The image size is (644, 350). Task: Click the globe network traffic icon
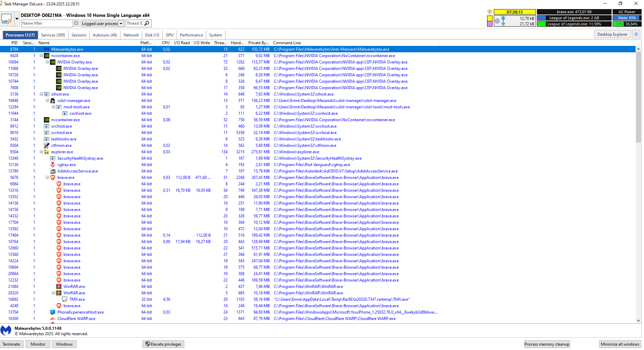497,21
